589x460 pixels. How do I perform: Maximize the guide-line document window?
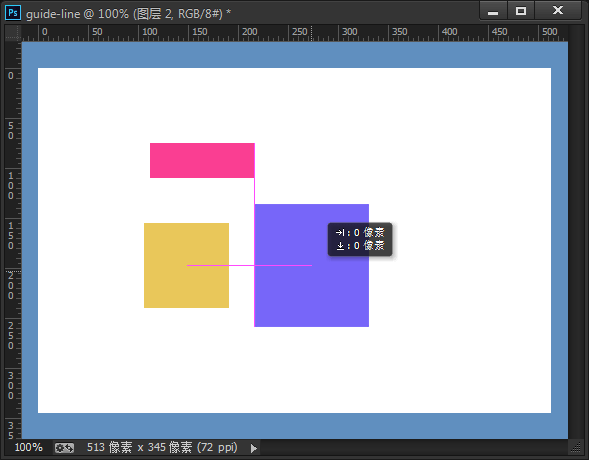pyautogui.click(x=521, y=11)
